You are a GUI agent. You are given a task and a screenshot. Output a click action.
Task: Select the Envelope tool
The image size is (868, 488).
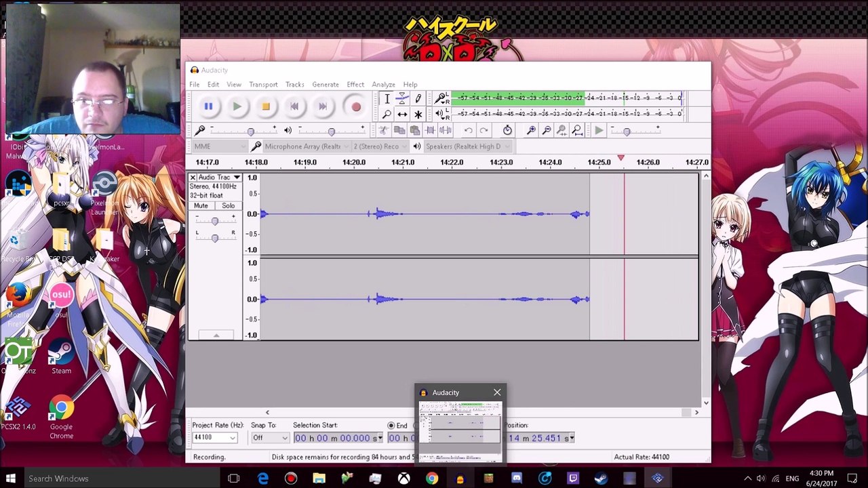click(x=402, y=99)
